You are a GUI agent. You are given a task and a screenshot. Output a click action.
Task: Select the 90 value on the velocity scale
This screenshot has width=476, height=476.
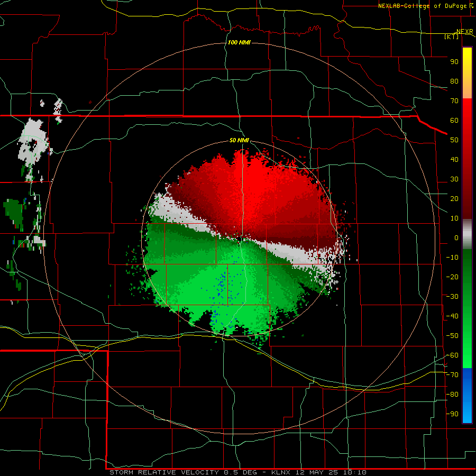click(454, 62)
